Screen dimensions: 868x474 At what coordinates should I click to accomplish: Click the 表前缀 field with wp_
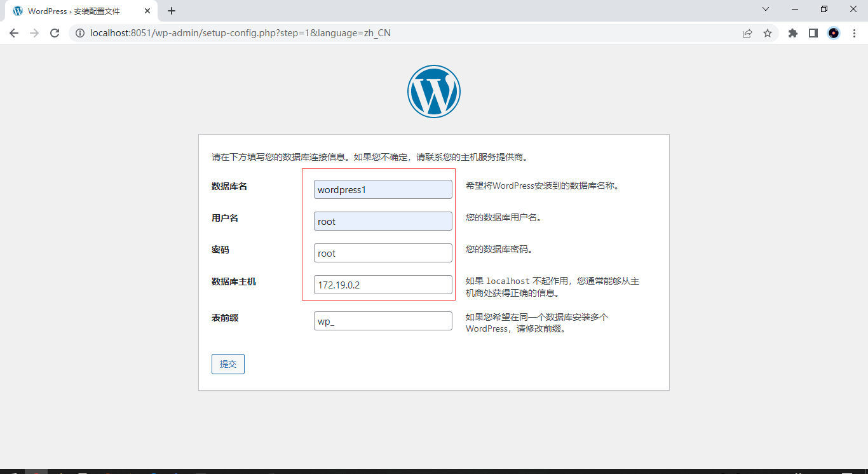pos(383,321)
